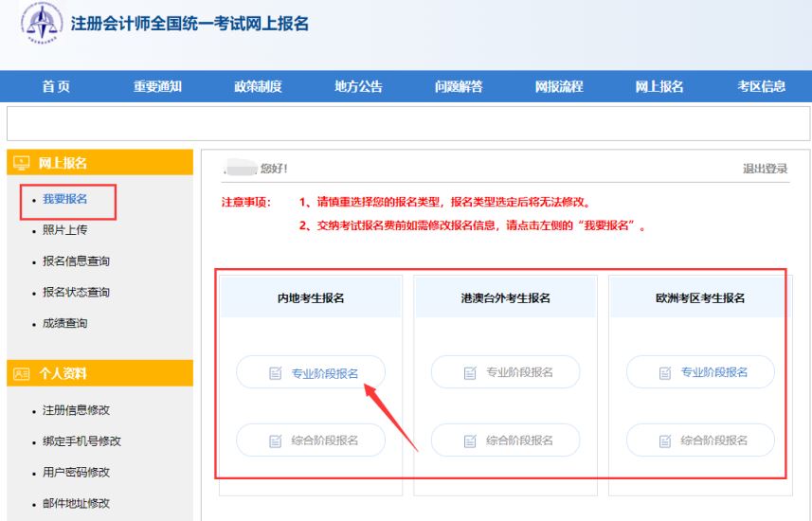Open 考区信息 navigation menu item

(x=761, y=87)
